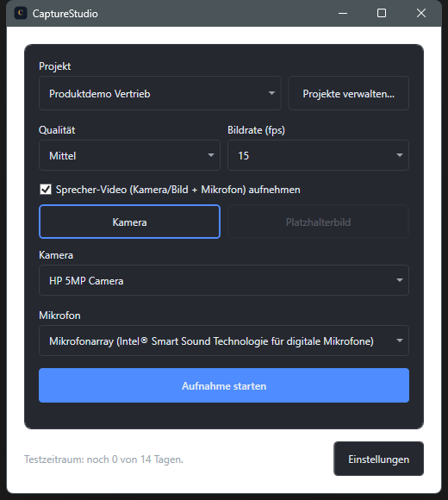This screenshot has width=448, height=500.
Task: Uncheck the Sprecher-Video aufnehmen checkbox
Action: click(x=46, y=190)
